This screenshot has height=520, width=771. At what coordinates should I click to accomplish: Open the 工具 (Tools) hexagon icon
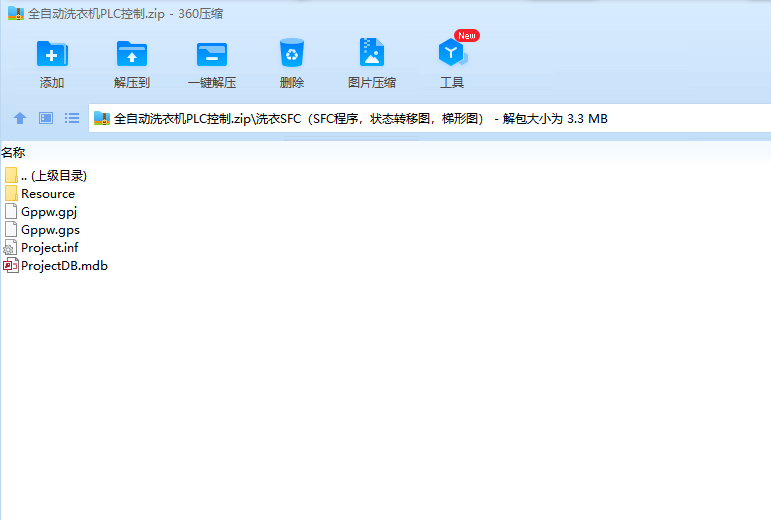(452, 53)
